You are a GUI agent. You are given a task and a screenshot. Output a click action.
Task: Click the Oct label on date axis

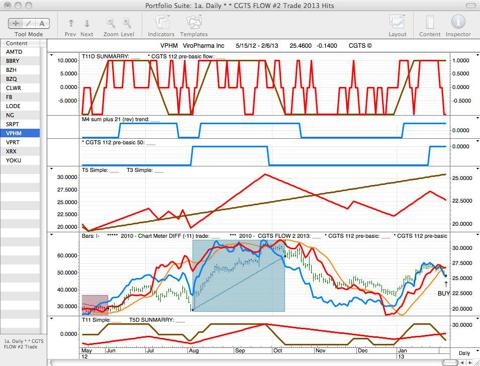point(278,351)
